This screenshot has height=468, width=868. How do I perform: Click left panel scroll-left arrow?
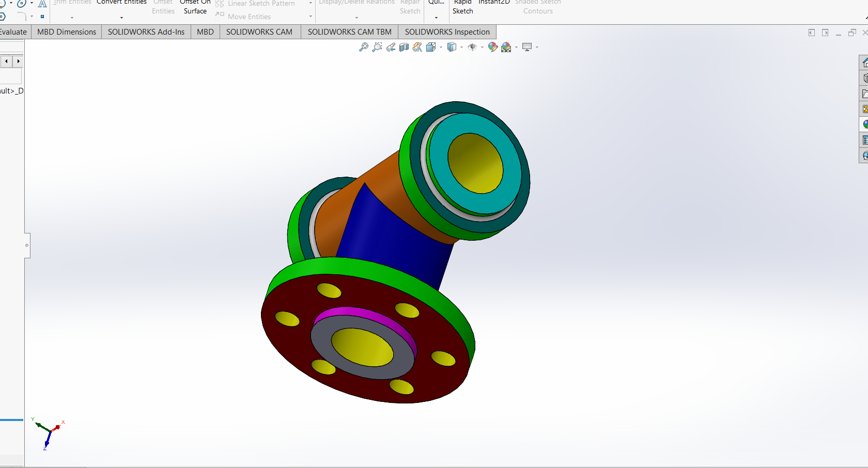point(6,61)
